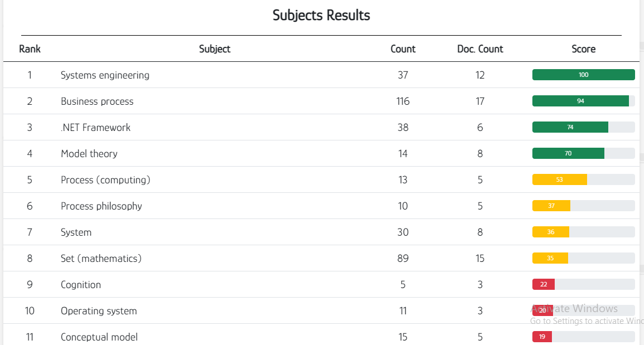
Task: Click the red score bar showing 22
Action: 544,284
